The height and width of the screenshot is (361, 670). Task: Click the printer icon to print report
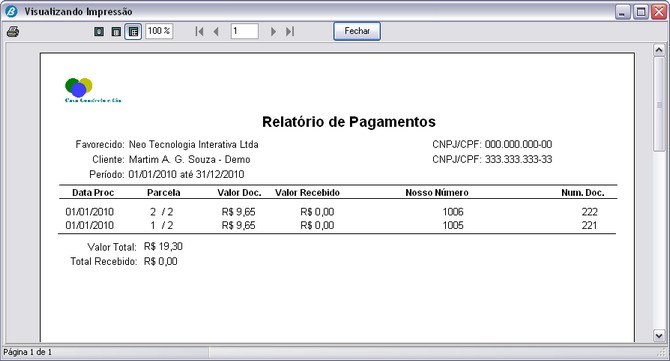pos(13,32)
